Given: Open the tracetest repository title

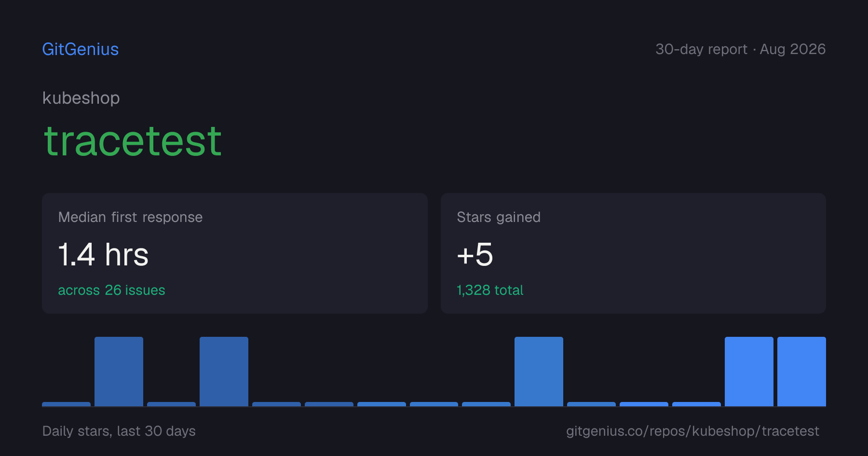Looking at the screenshot, I should pyautogui.click(x=133, y=141).
